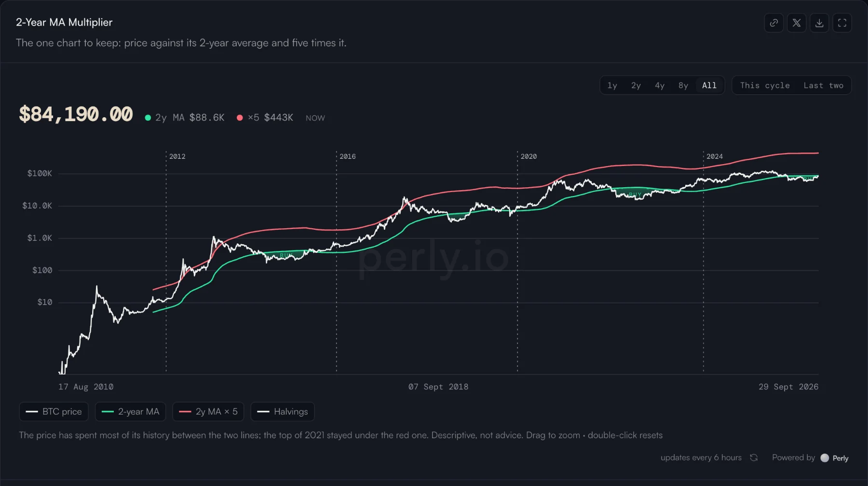
Task: Click the 29 Sept 2026 date label
Action: pos(788,387)
